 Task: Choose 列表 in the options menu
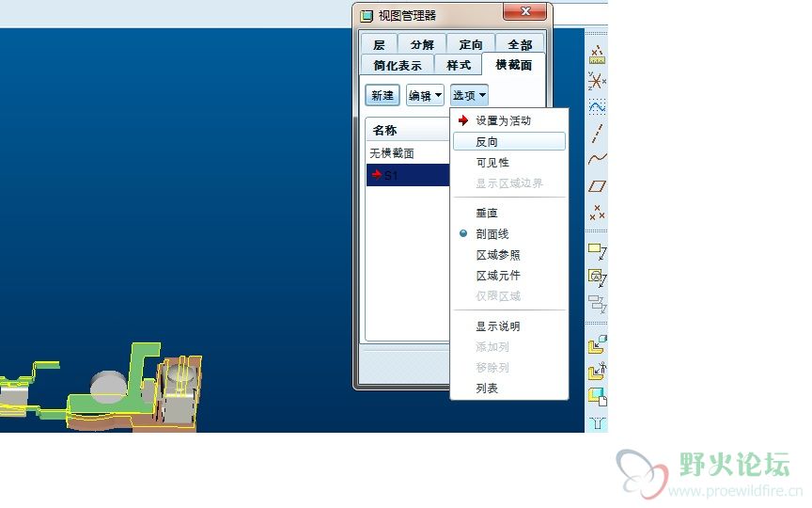tap(509, 389)
